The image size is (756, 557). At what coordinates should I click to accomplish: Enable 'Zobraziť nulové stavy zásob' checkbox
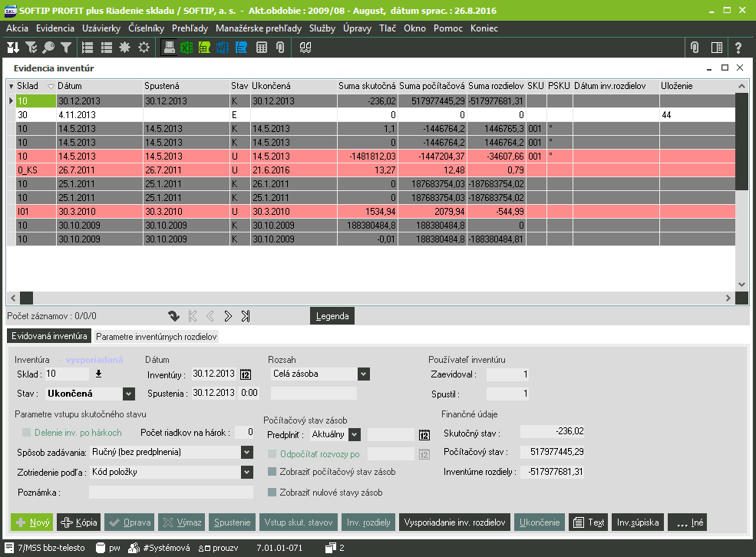272,493
